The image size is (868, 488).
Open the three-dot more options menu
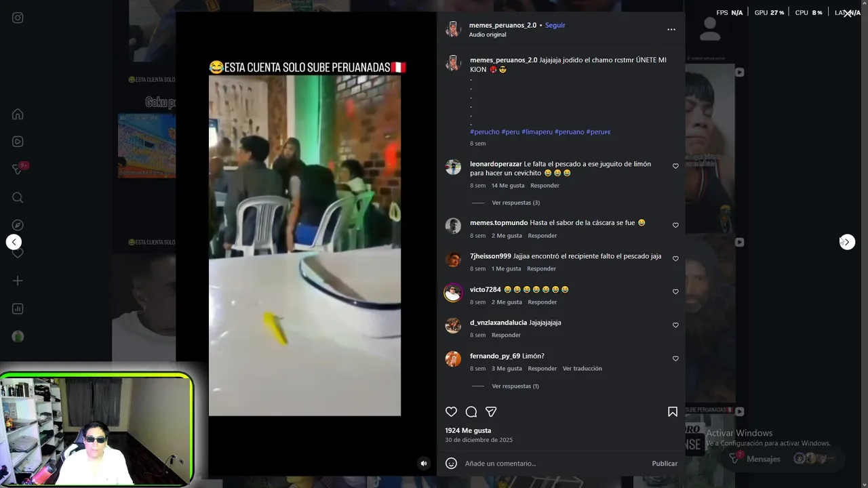[671, 29]
